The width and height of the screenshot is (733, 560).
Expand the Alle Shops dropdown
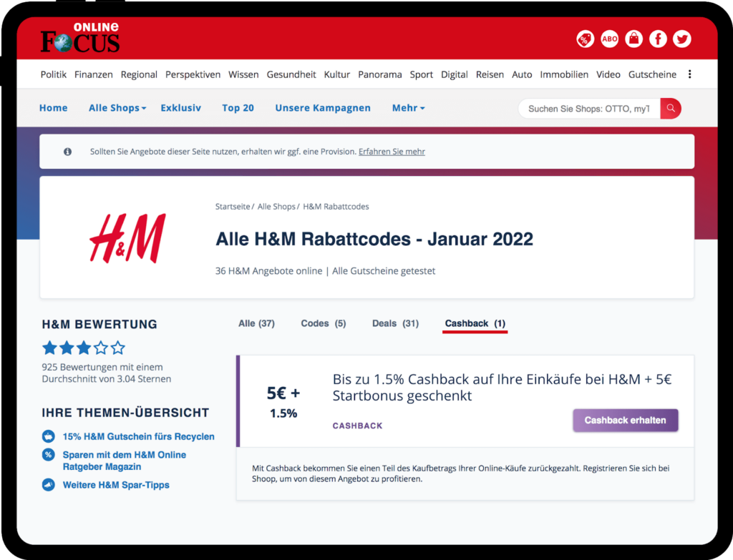click(x=117, y=108)
